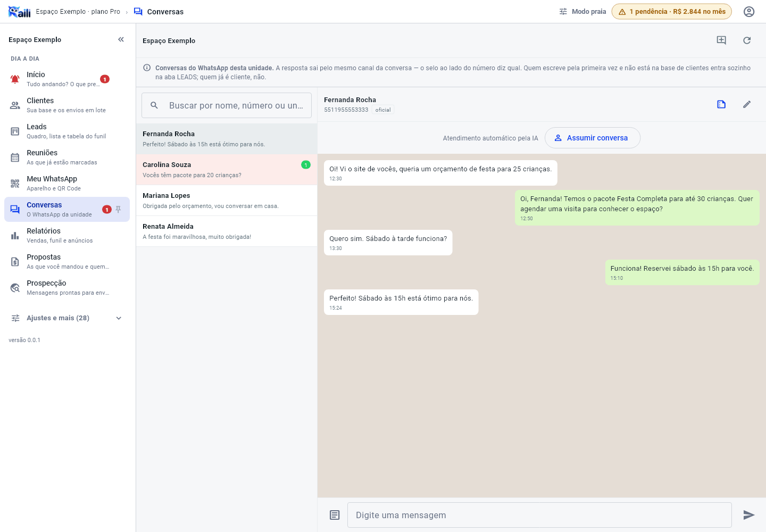Open the 1 pendência billing alert
Viewport: 766px width, 532px height.
coord(671,12)
